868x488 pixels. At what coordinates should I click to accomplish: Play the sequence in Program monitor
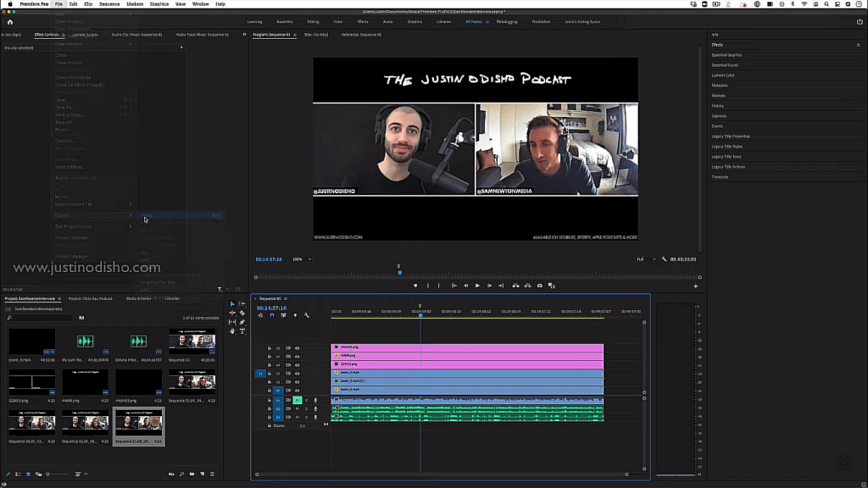pos(477,286)
